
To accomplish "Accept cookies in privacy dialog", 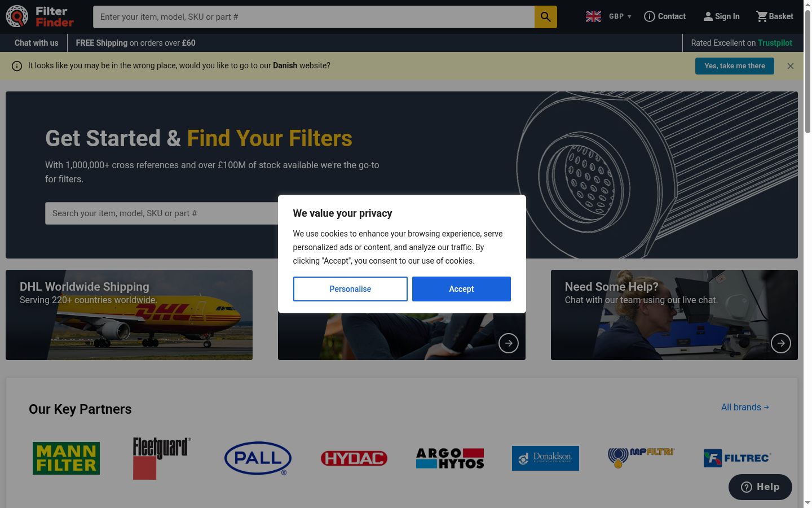I will [461, 289].
